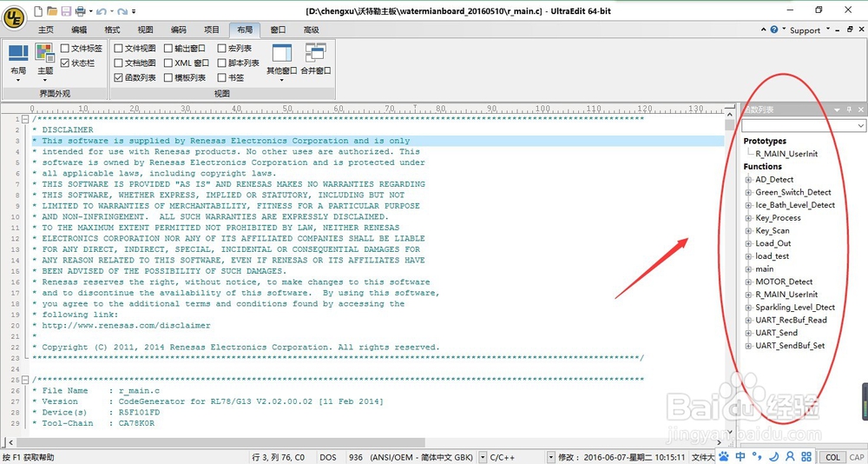The width and height of the screenshot is (868, 464).
Task: Uncheck the 状态栏 checkbox
Action: coord(65,63)
